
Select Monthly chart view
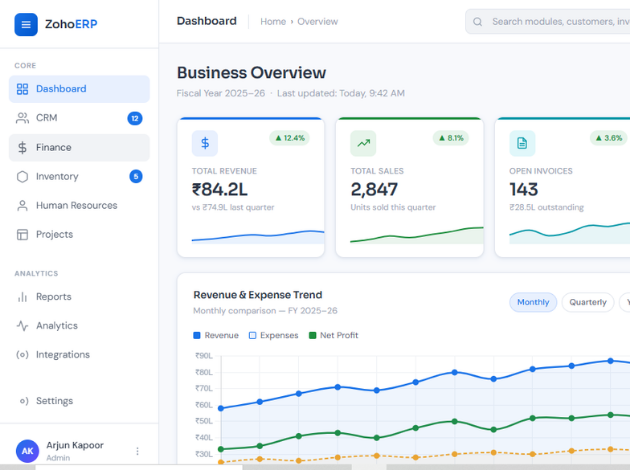tap(533, 302)
